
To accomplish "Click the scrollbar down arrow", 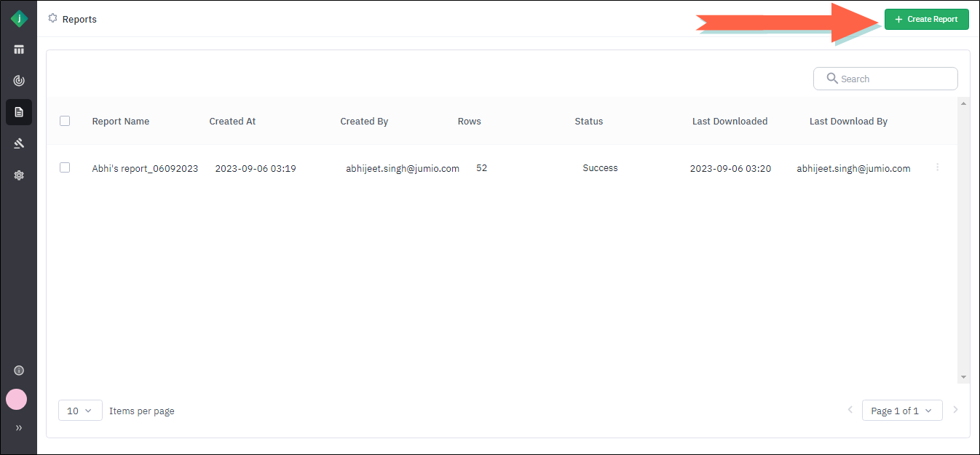I will (963, 377).
